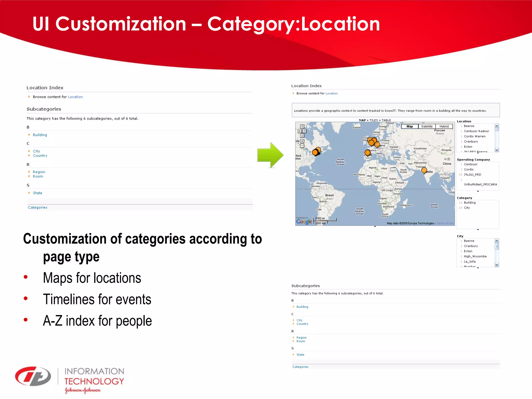Expand Operating Company facet bottom arrow
This screenshot has height=399, width=532.
(478, 191)
